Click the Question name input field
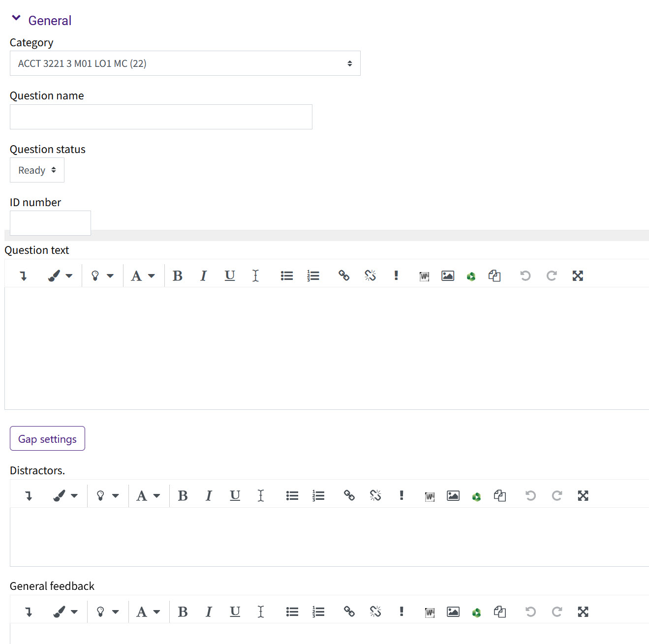Viewport: 649px width, 644px height. pos(161,117)
